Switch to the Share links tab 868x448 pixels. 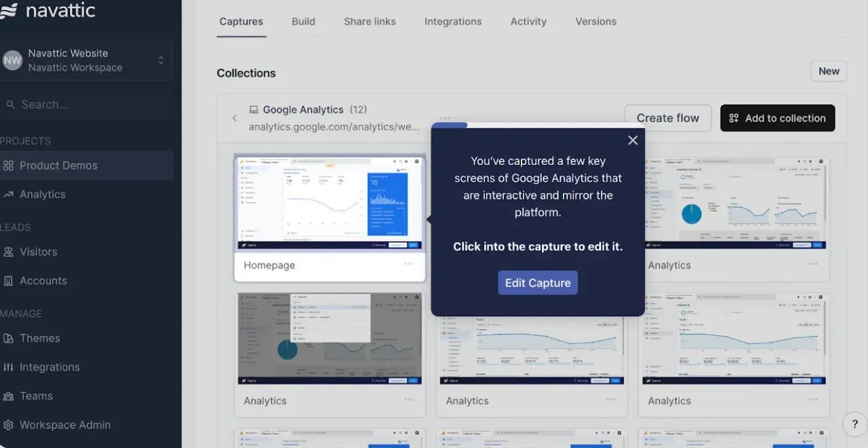[370, 22]
